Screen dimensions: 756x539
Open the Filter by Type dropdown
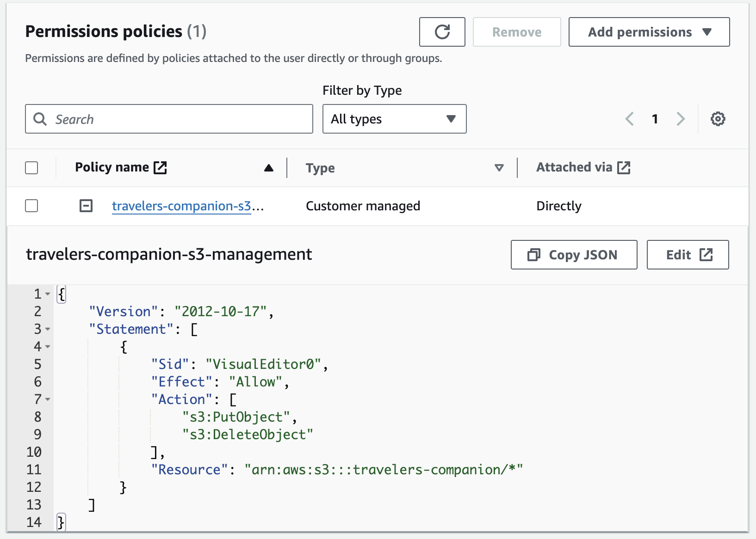[x=394, y=119]
